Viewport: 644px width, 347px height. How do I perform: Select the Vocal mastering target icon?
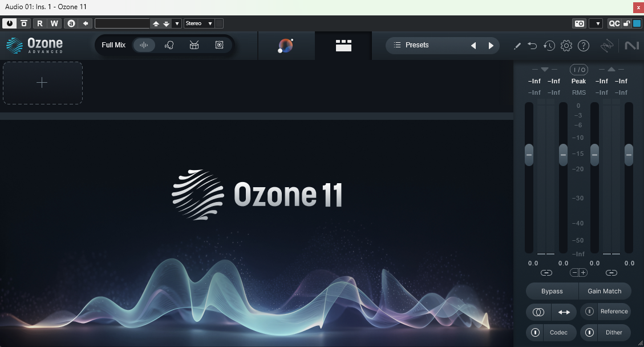(169, 45)
